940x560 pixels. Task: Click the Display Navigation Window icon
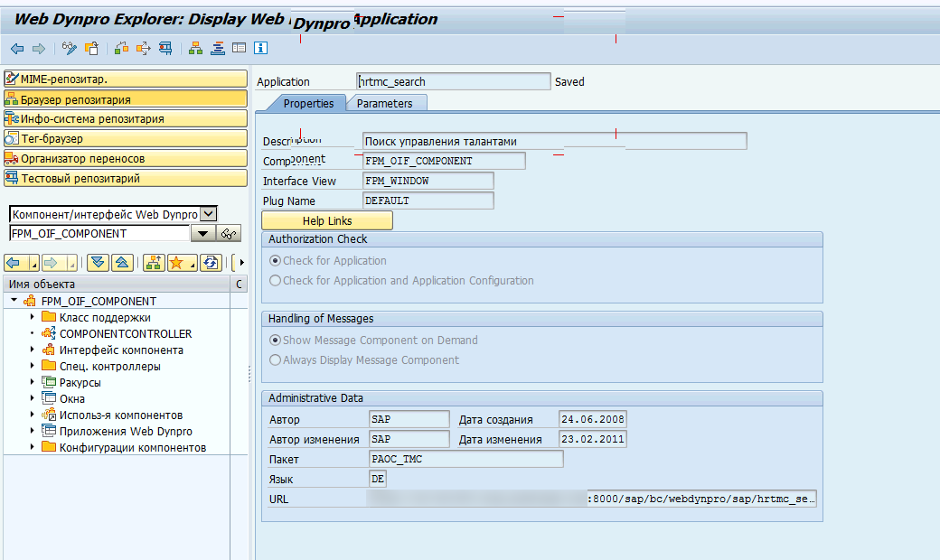(218, 49)
